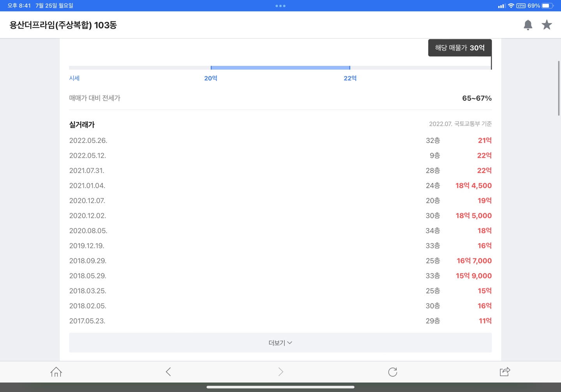Tap the 16억 7,000 price
Screen dimensions: 561x392
[x=474, y=261]
